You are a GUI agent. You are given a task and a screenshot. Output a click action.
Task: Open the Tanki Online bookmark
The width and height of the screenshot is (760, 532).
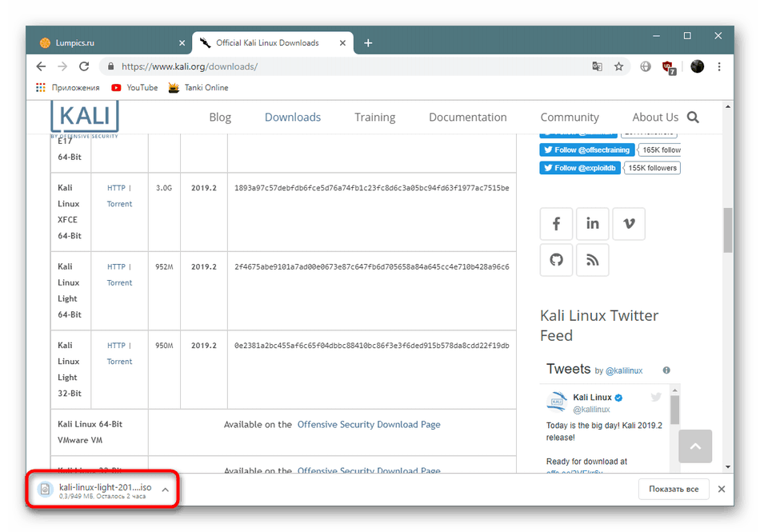point(198,87)
